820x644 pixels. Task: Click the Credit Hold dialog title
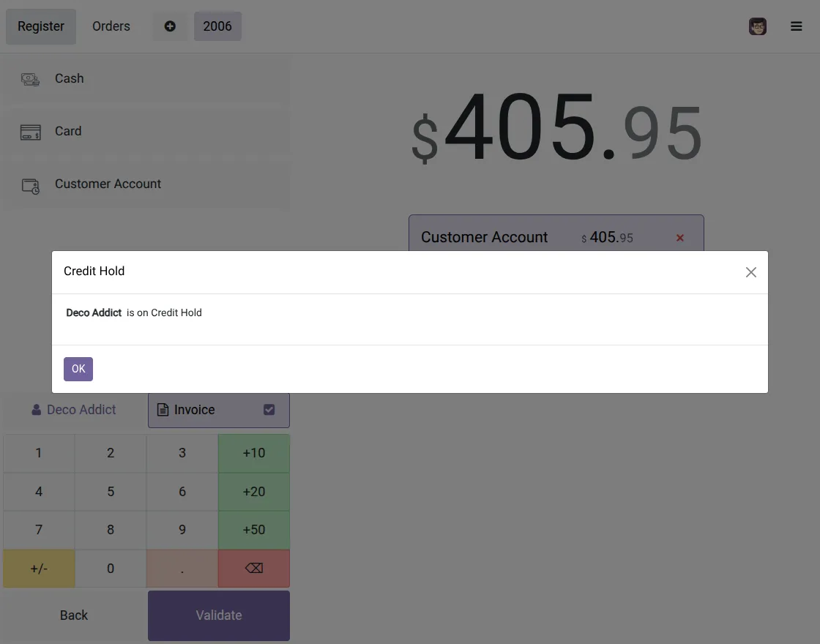click(x=94, y=272)
